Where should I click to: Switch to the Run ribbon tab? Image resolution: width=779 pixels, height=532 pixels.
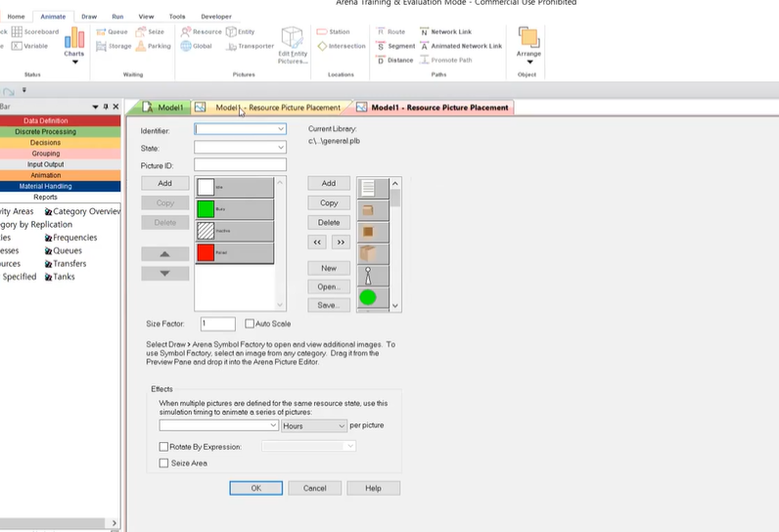point(117,17)
